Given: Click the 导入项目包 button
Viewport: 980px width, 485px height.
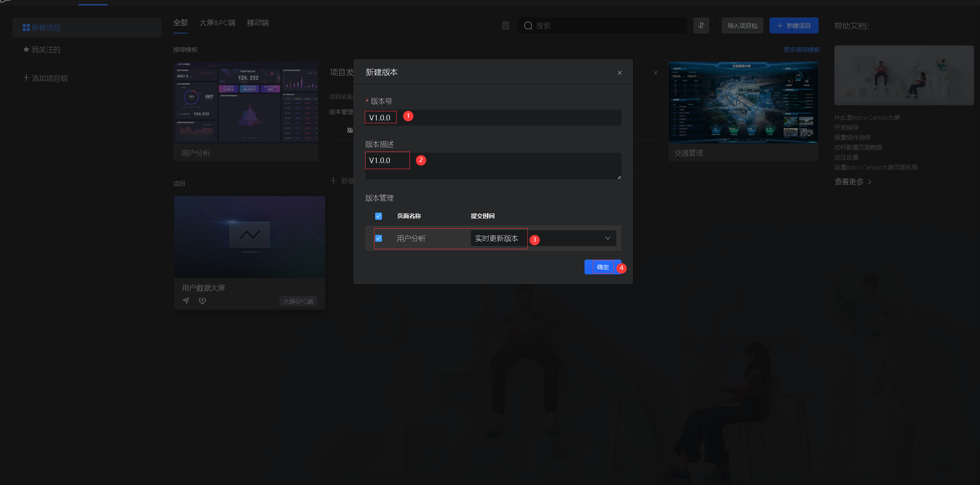Looking at the screenshot, I should [742, 26].
